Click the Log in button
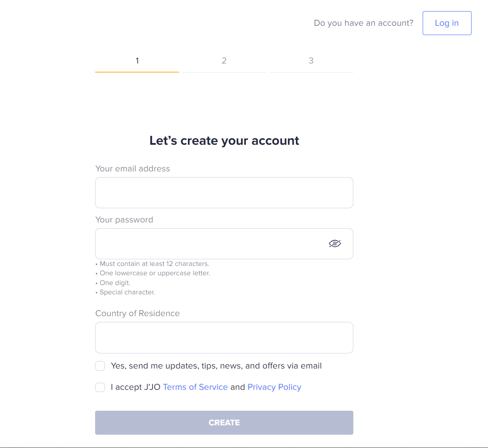Viewport: 488px width, 448px height. (447, 23)
